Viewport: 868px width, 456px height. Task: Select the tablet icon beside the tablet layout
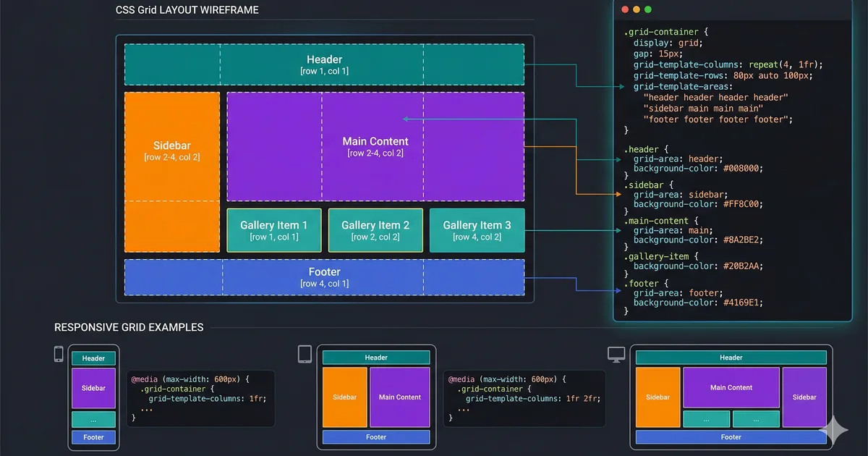pos(305,353)
